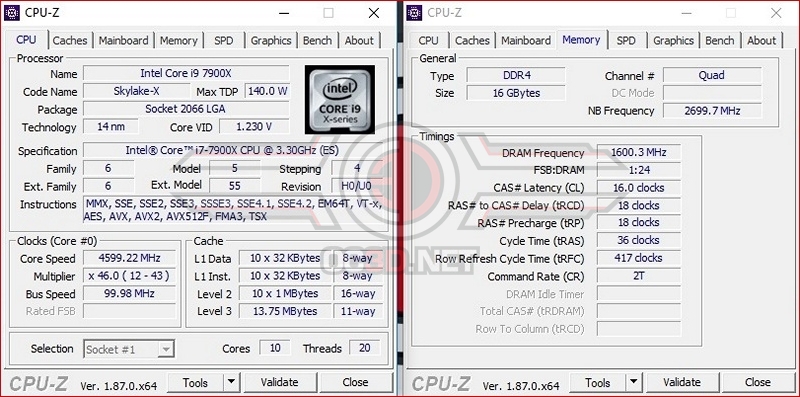Screen dimensions: 800x397
Task: Open Mainboard tab in left CPU-Z window
Action: click(123, 40)
